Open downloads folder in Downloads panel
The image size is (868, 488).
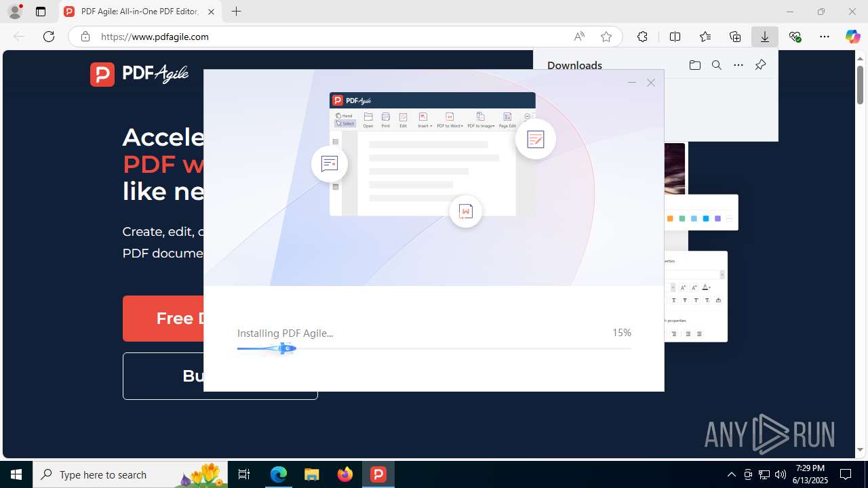[x=694, y=65]
